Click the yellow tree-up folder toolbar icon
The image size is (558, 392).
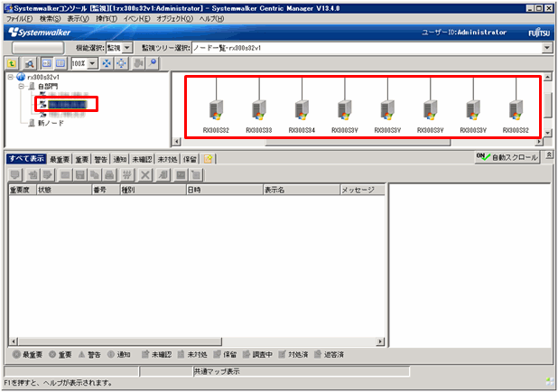[x=12, y=64]
